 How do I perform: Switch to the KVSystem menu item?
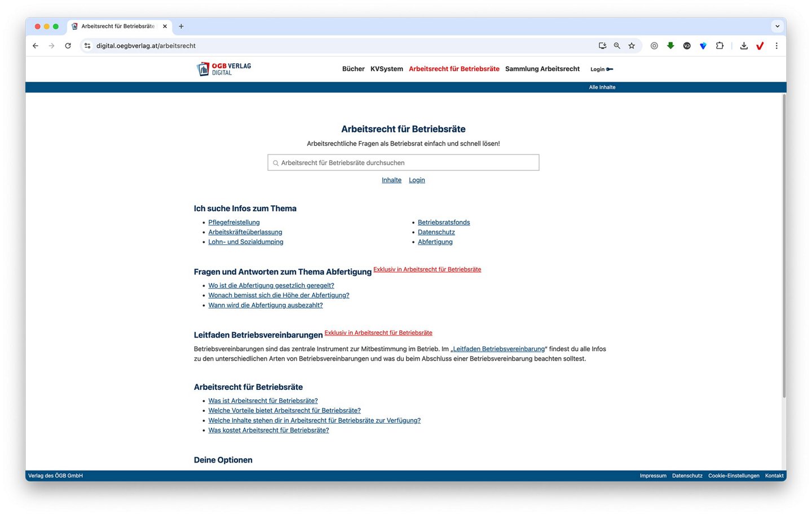(x=386, y=69)
